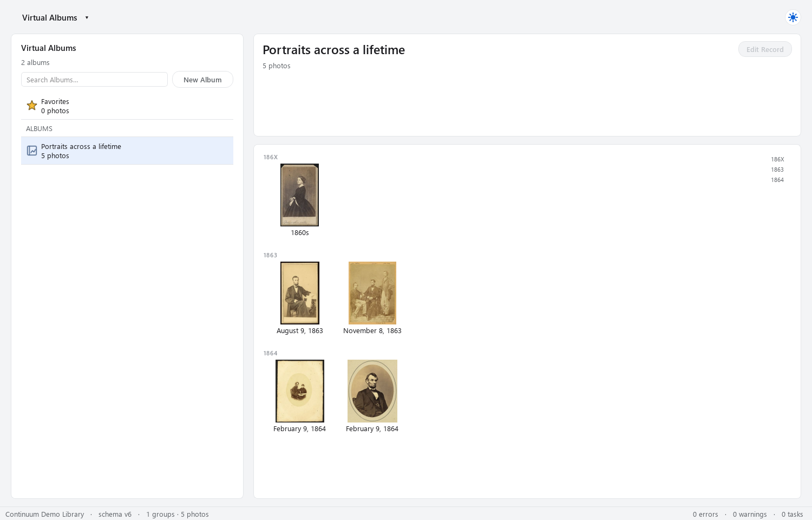Click the schema v6 status text
The width and height of the screenshot is (812, 520).
pyautogui.click(x=115, y=515)
